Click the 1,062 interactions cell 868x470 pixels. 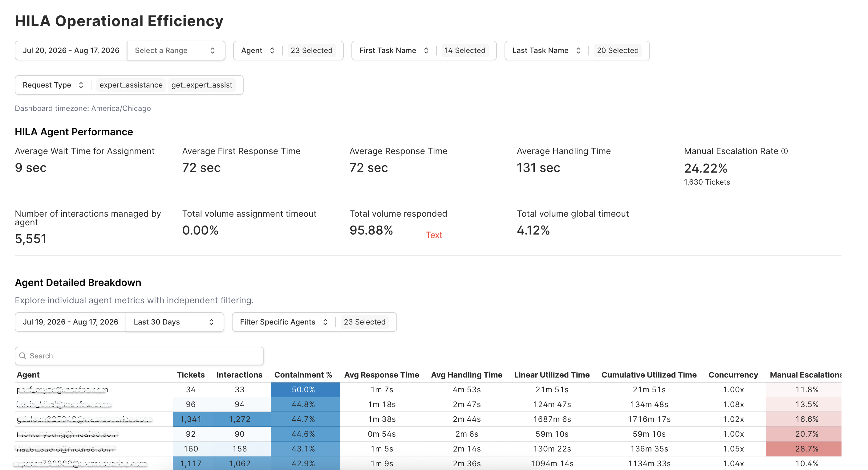(240, 464)
